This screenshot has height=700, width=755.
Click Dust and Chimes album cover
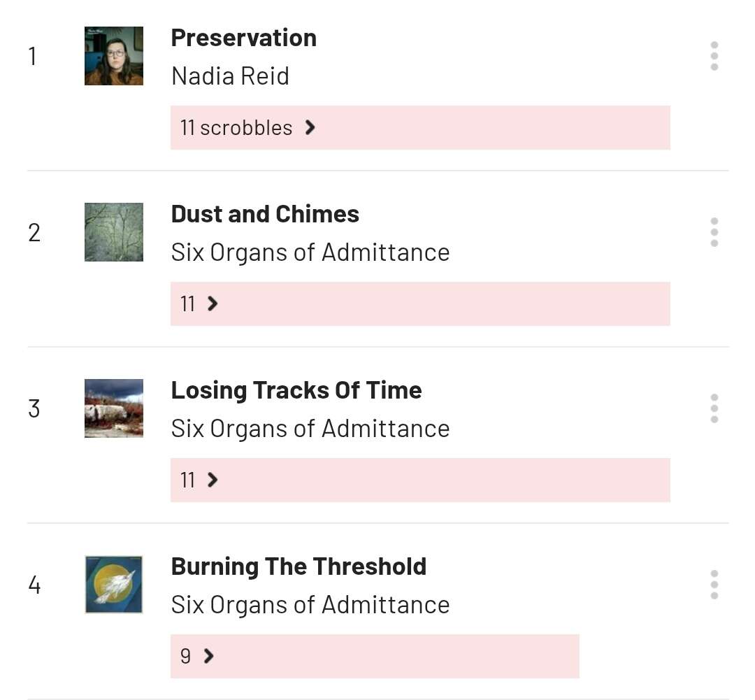pos(114,232)
